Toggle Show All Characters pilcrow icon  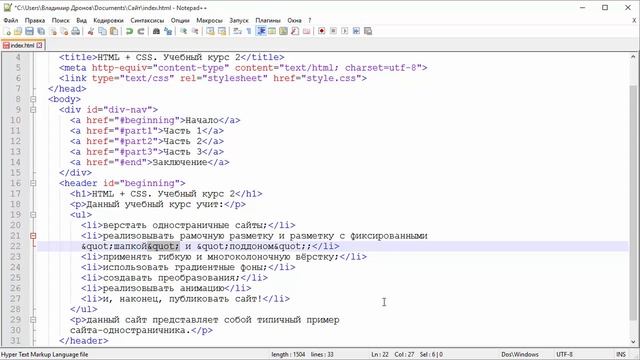tap(249, 31)
